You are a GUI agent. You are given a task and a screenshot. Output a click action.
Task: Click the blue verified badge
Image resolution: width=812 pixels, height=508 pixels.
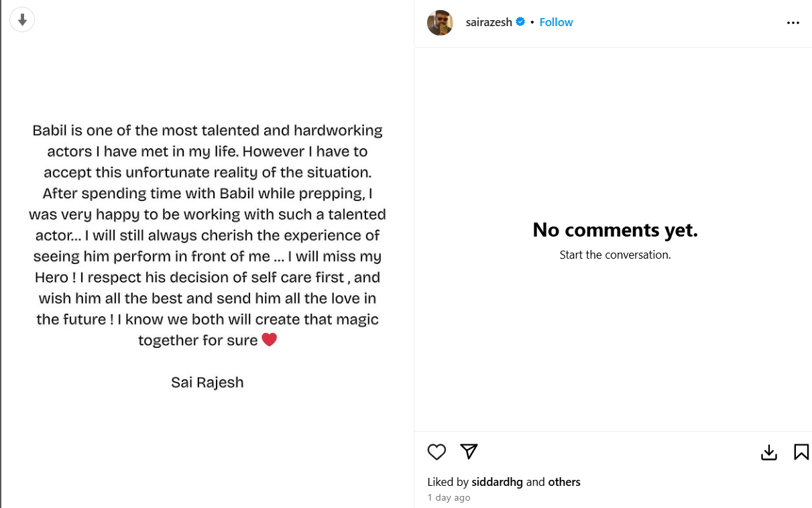(x=520, y=22)
